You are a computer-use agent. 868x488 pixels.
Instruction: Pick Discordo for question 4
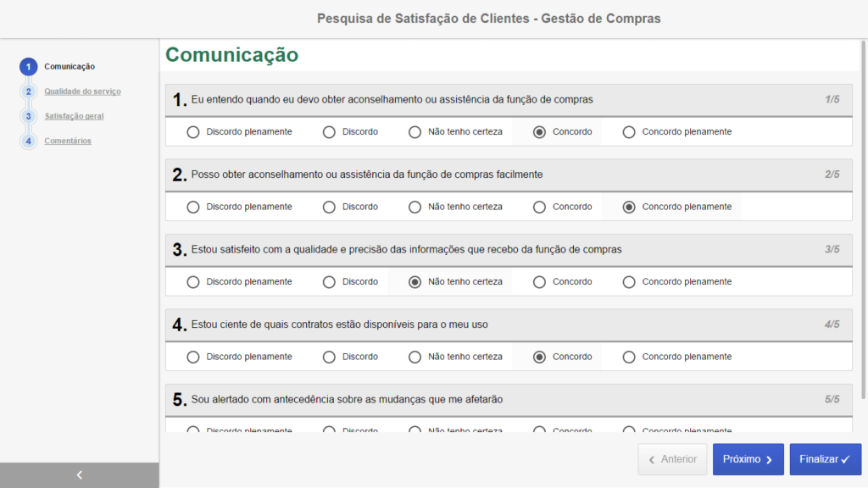(329, 357)
